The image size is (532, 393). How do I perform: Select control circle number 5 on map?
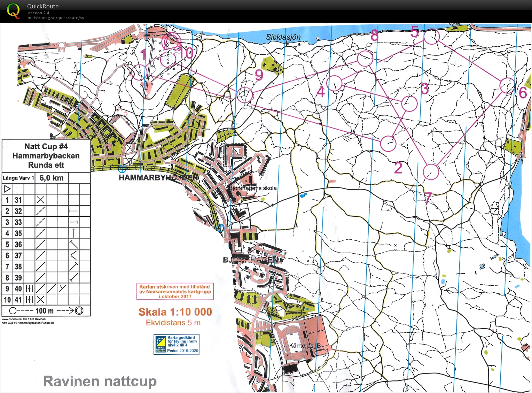point(431,36)
